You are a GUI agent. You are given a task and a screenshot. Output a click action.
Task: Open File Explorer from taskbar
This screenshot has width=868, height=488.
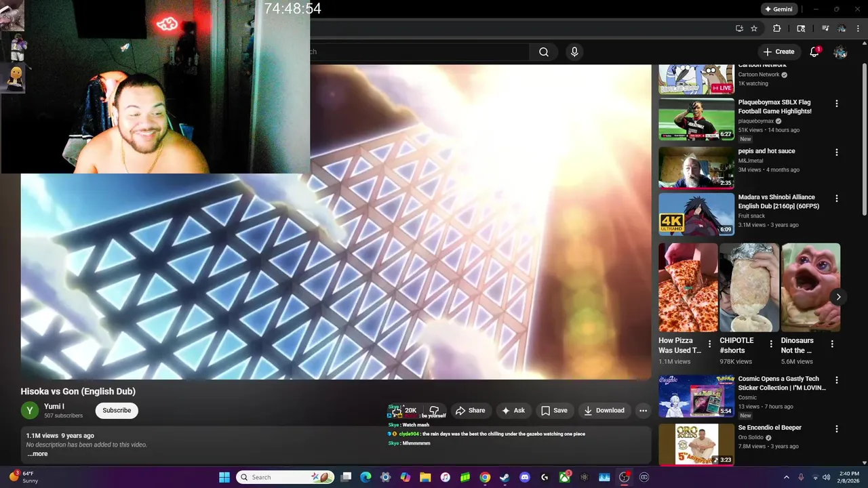click(425, 477)
